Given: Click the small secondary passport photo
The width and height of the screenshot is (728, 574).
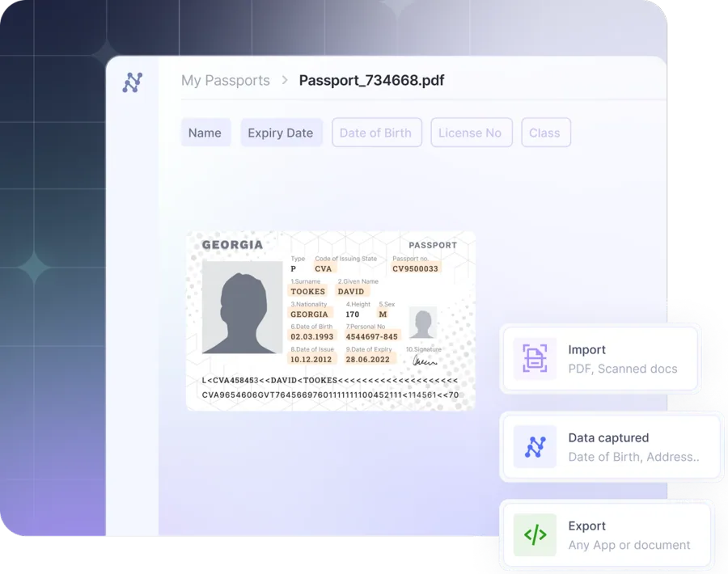Looking at the screenshot, I should point(422,323).
